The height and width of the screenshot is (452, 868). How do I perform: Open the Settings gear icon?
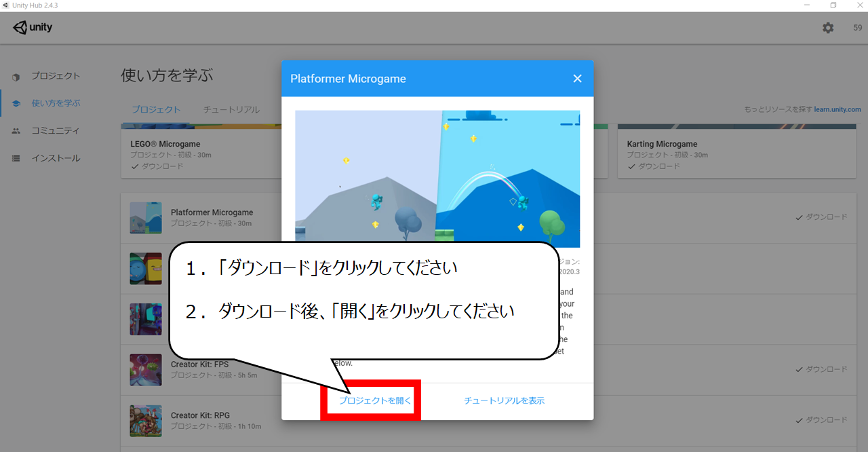828,28
